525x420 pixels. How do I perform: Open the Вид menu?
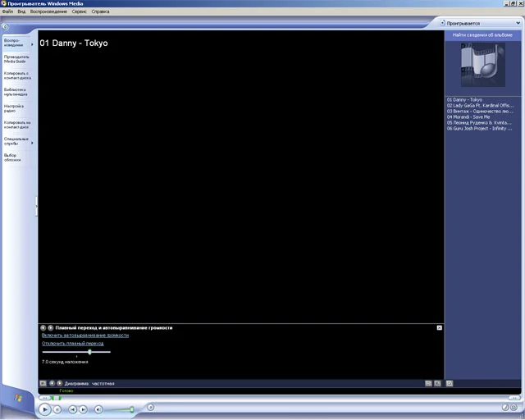point(21,11)
